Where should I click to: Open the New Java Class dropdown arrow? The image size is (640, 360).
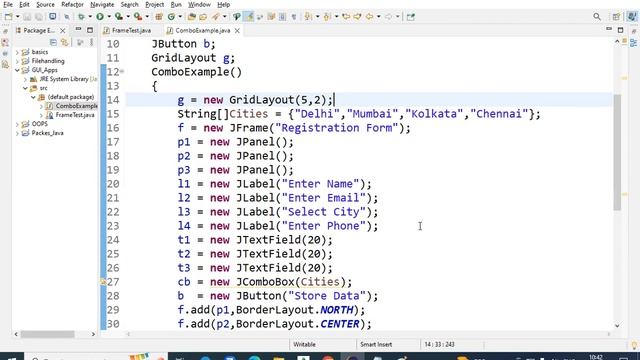[180, 17]
